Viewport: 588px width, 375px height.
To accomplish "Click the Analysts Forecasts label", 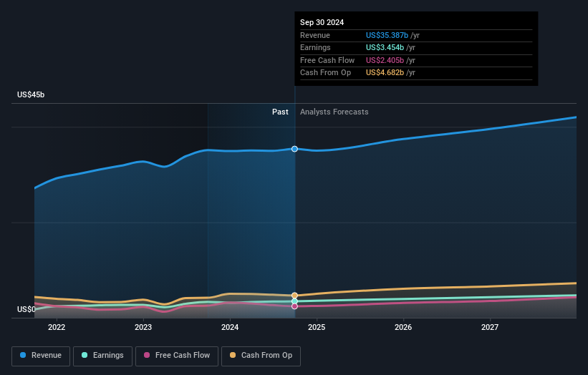I will click(x=334, y=112).
